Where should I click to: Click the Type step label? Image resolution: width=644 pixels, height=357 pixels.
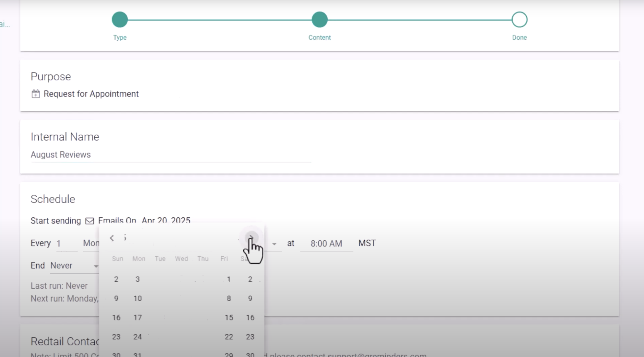120,37
